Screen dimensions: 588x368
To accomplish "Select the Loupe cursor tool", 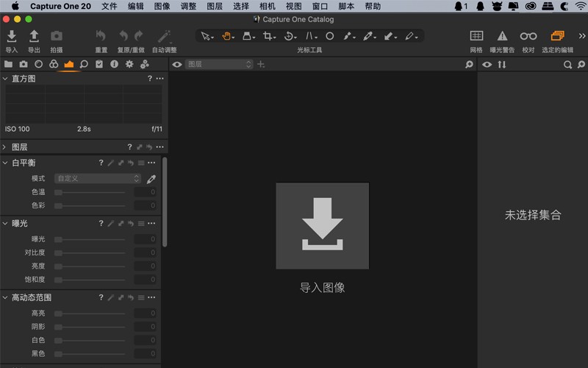I will (248, 36).
